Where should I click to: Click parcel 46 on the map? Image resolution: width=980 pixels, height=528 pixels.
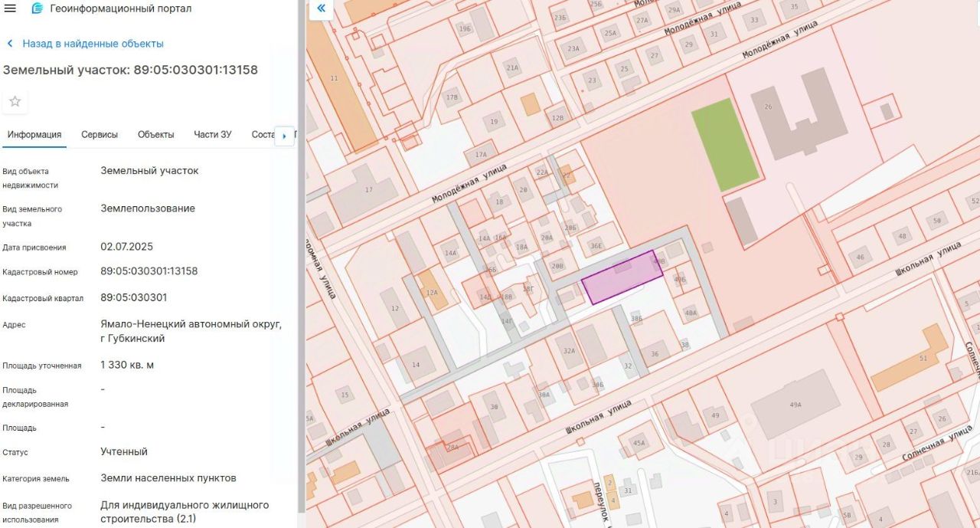860,257
